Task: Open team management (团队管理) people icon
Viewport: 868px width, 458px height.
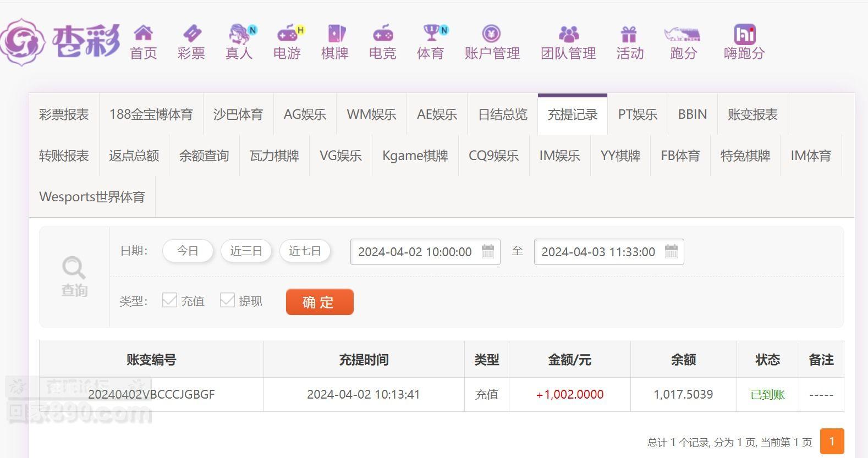Action: [568, 35]
